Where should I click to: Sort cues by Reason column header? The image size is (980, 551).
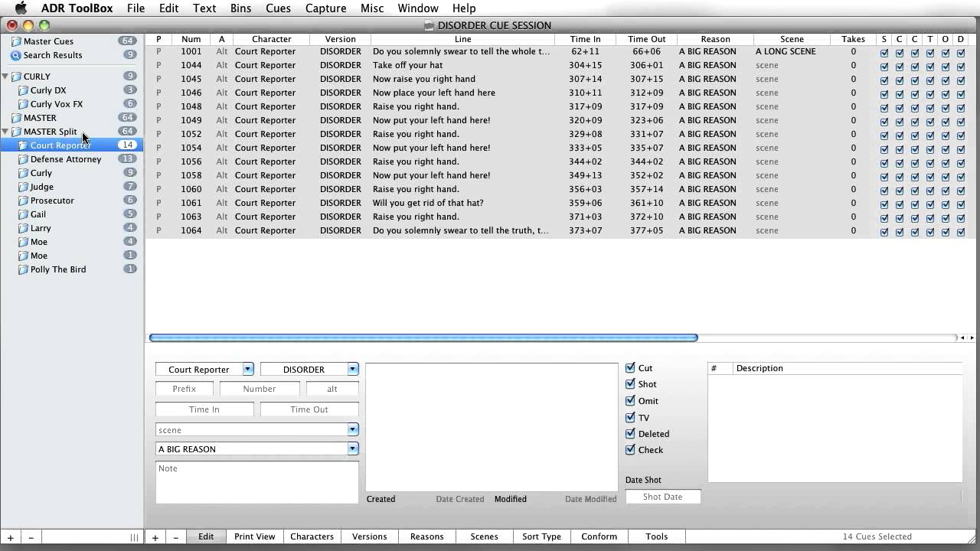pos(715,39)
